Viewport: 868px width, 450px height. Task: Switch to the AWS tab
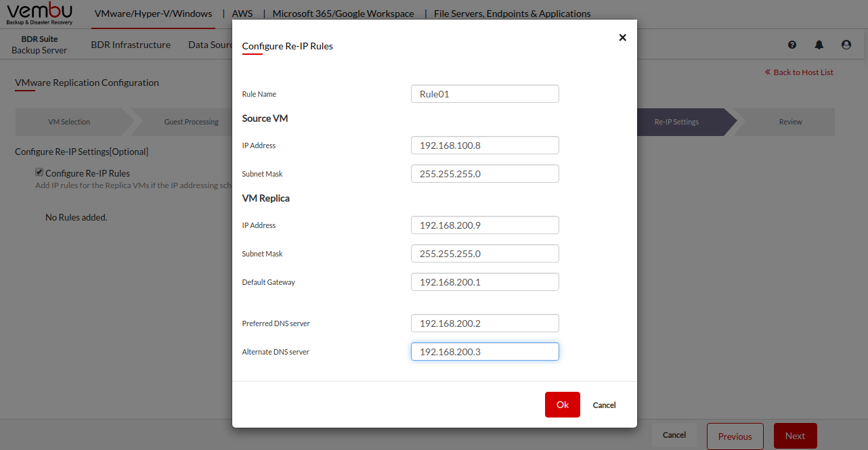[x=242, y=14]
